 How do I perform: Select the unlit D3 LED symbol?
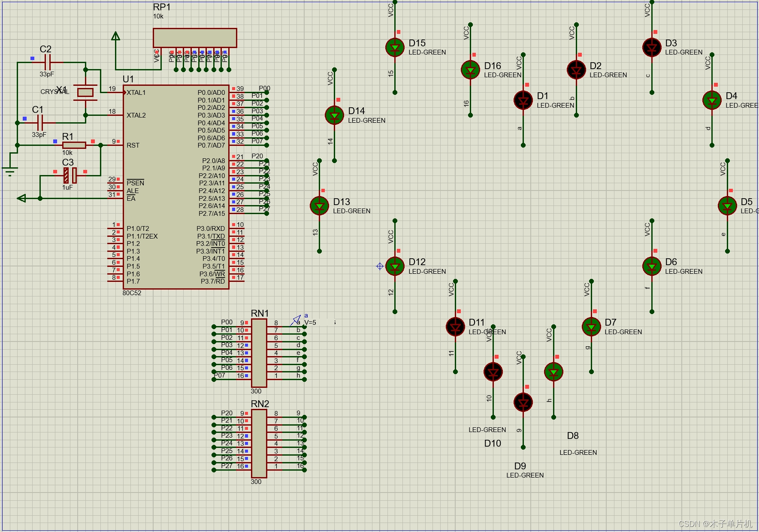click(652, 47)
